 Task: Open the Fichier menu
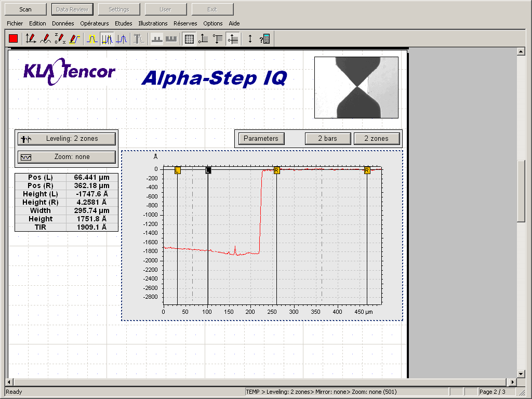point(15,23)
